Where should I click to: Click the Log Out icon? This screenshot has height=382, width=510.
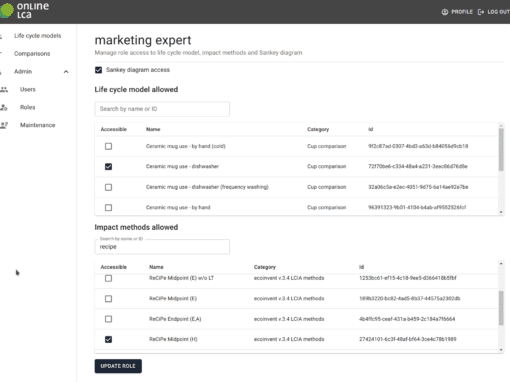[481, 12]
